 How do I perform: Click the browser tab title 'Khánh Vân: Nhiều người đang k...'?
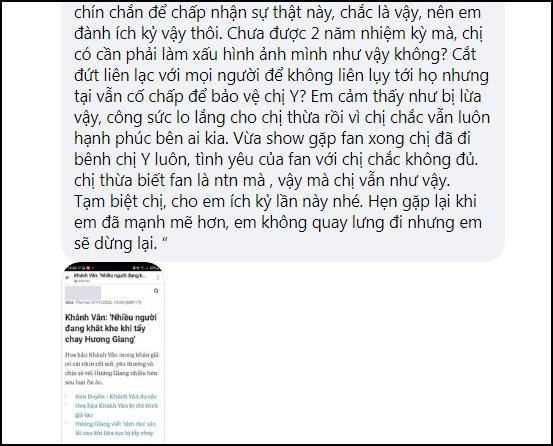[x=109, y=275]
